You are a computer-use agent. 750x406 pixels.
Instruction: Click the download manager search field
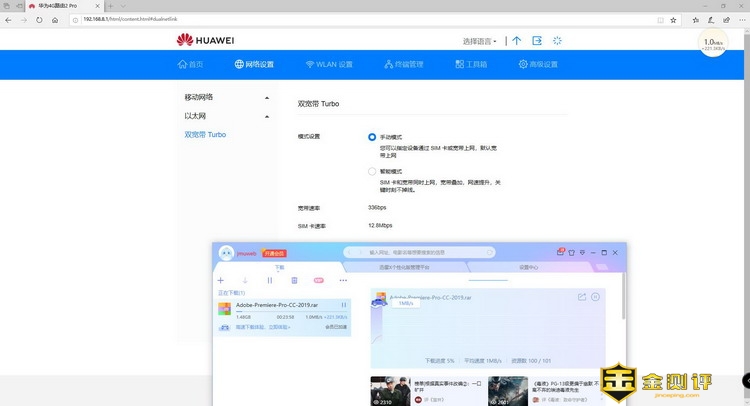coord(420,253)
